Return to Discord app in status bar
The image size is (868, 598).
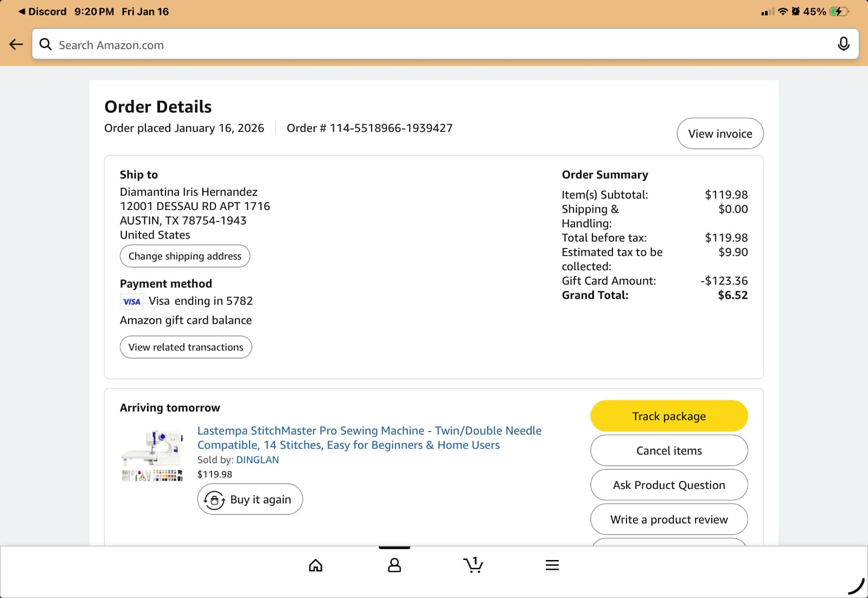[x=42, y=11]
